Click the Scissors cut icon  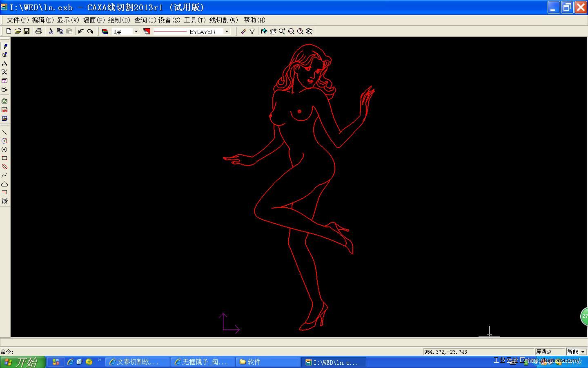(x=51, y=31)
